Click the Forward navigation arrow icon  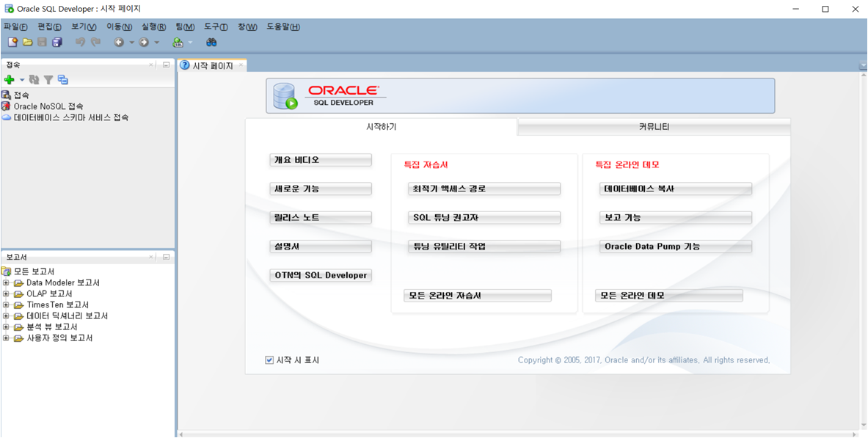point(144,42)
